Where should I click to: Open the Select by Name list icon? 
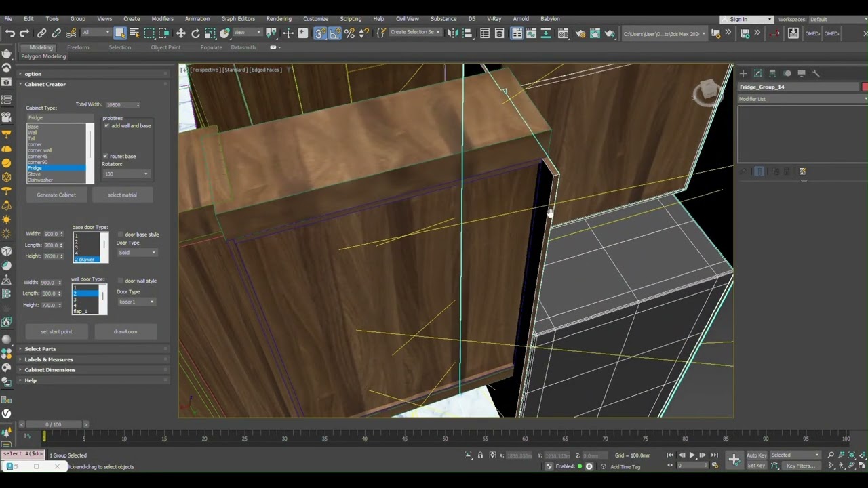click(134, 33)
